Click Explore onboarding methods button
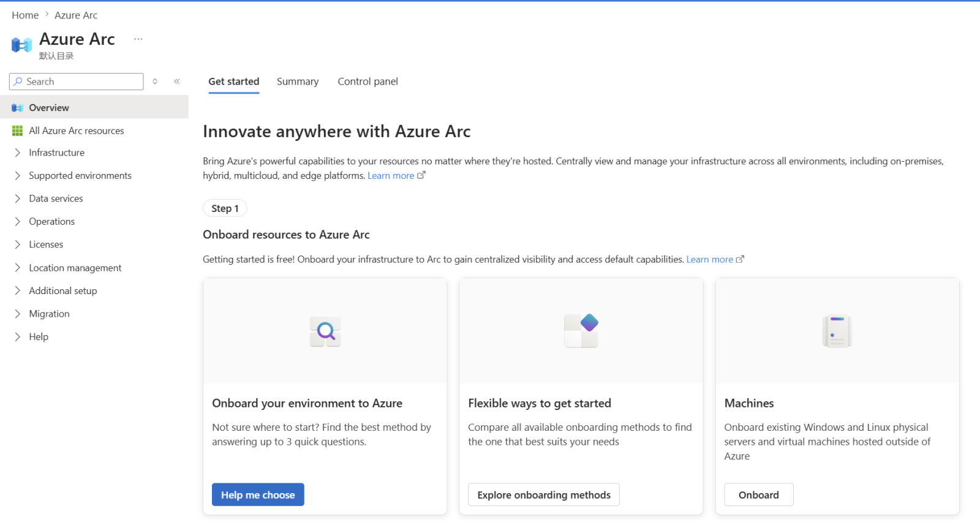 pos(544,495)
